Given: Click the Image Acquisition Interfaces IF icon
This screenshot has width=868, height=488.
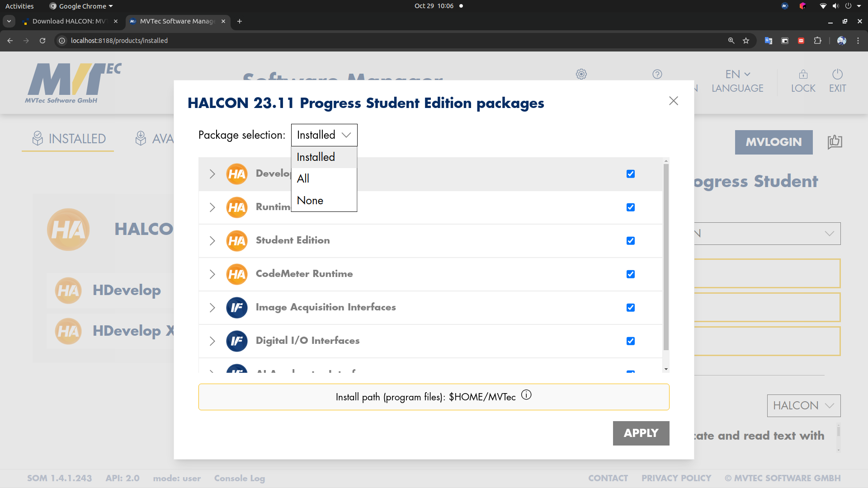Looking at the screenshot, I should point(237,308).
